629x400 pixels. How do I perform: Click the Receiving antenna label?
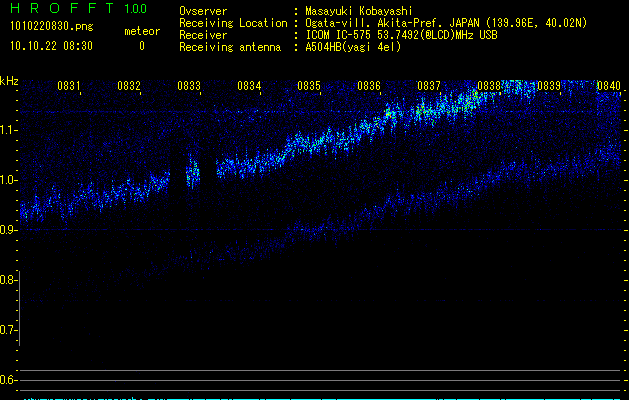pyautogui.click(x=230, y=47)
